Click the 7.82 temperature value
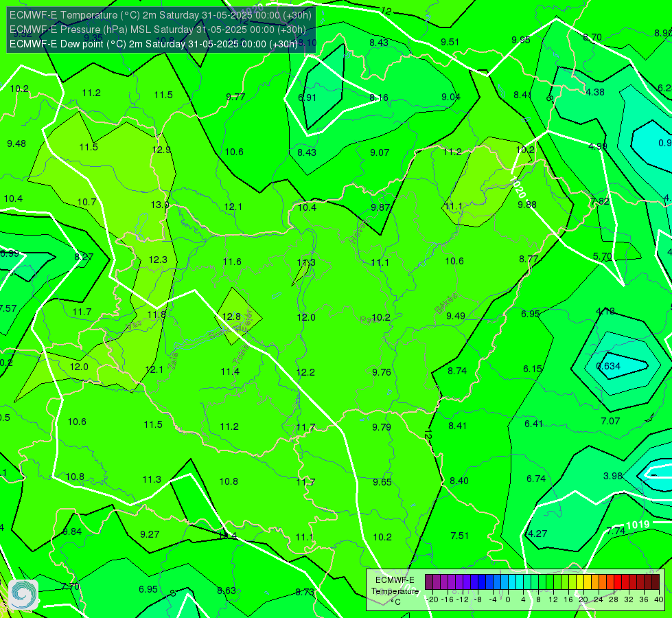 click(x=599, y=201)
